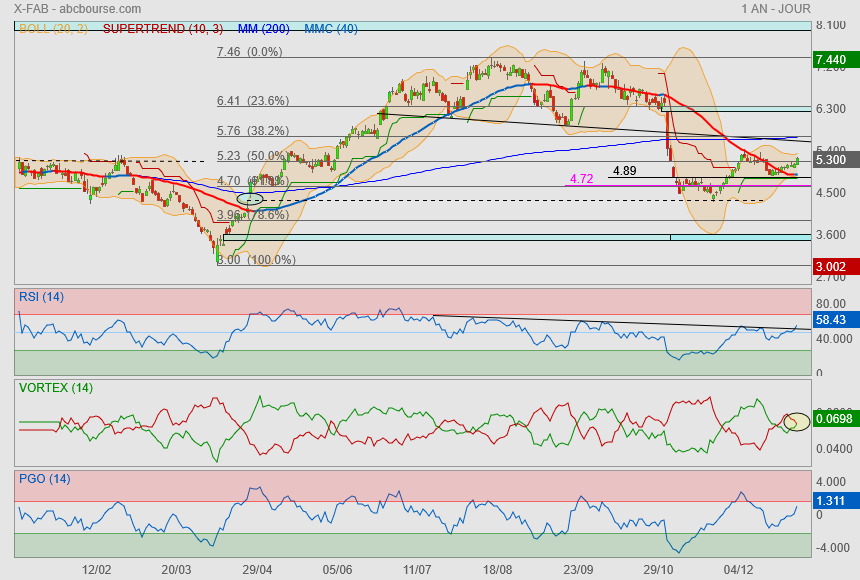Click the 29/04 date axis label
The height and width of the screenshot is (580, 860).
[257, 570]
